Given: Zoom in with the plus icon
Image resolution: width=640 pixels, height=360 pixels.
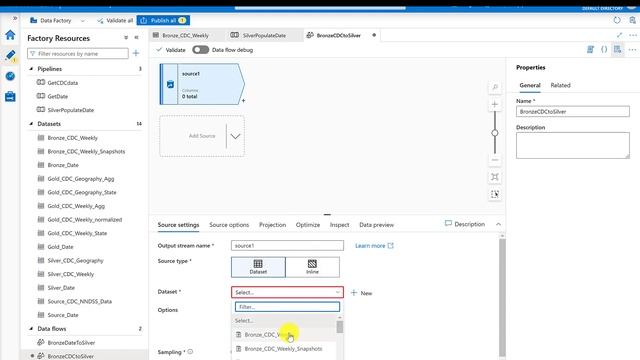Looking at the screenshot, I should (495, 104).
